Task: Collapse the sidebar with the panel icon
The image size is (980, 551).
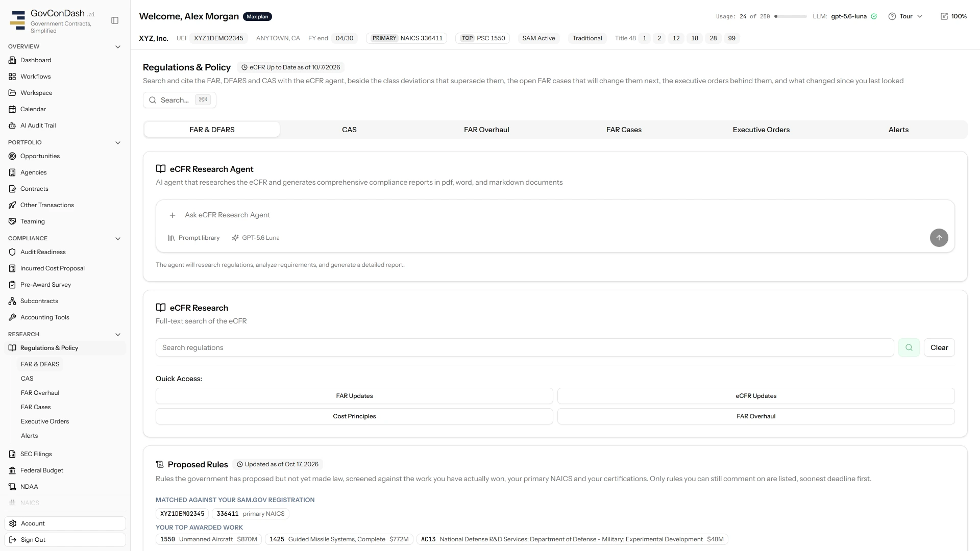Action: coord(115,20)
